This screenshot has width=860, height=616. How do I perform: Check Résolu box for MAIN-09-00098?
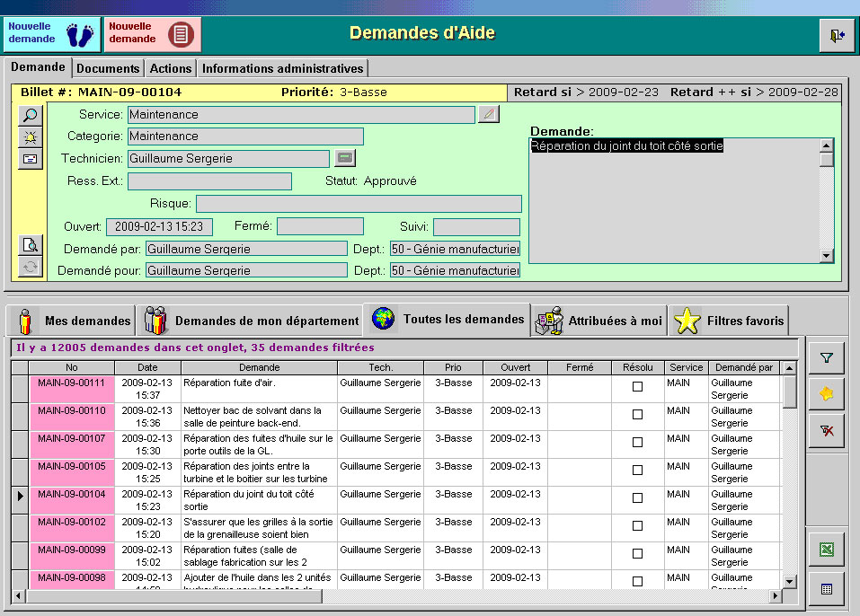(x=637, y=581)
